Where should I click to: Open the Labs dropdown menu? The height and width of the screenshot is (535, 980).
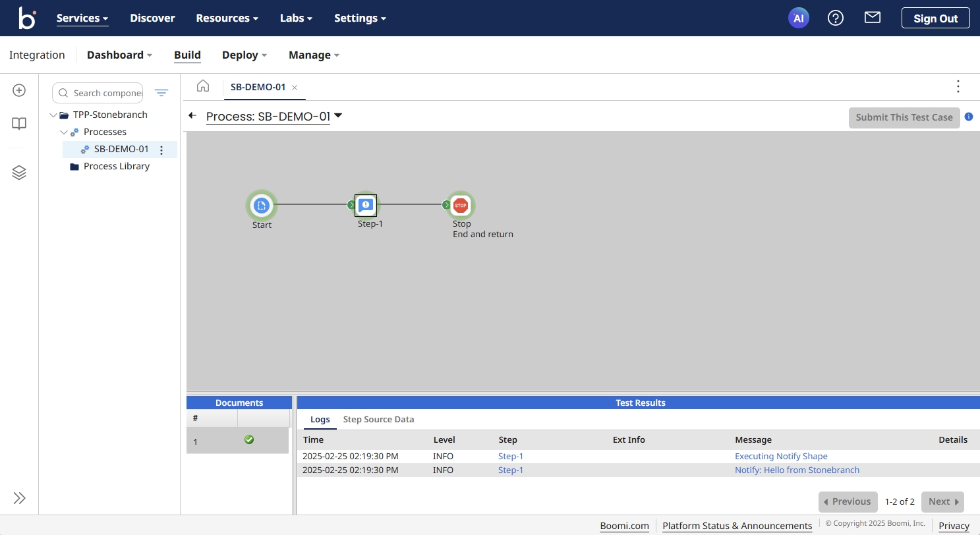click(297, 18)
